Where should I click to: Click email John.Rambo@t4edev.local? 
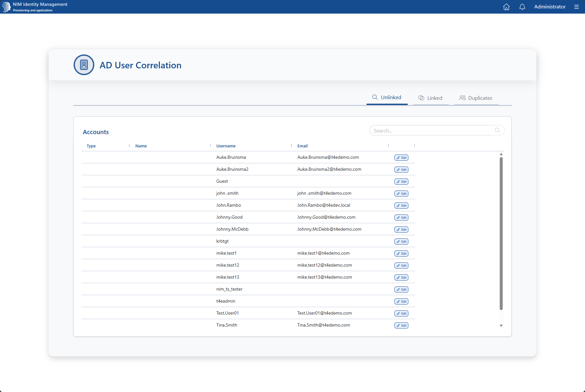(x=324, y=205)
